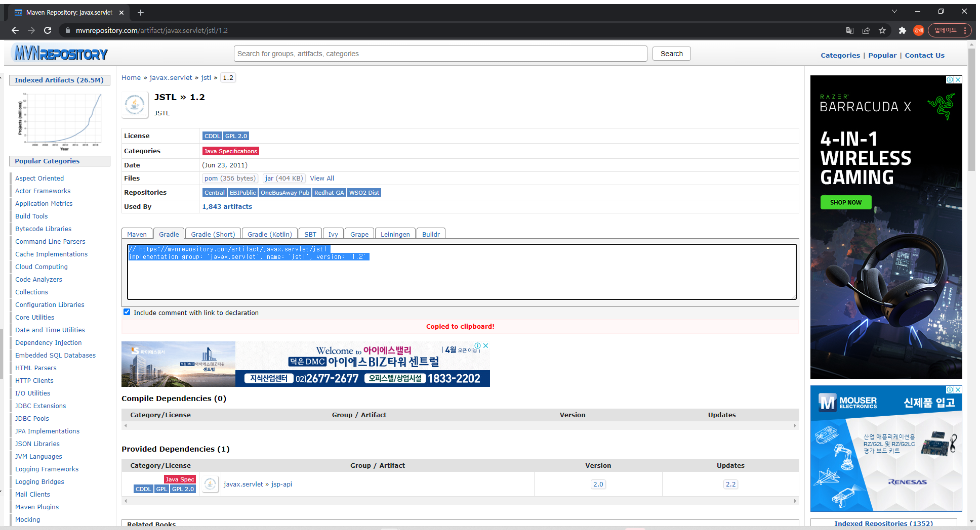Click inside the dependency snippet textarea
The image size is (980, 530).
tap(462, 272)
